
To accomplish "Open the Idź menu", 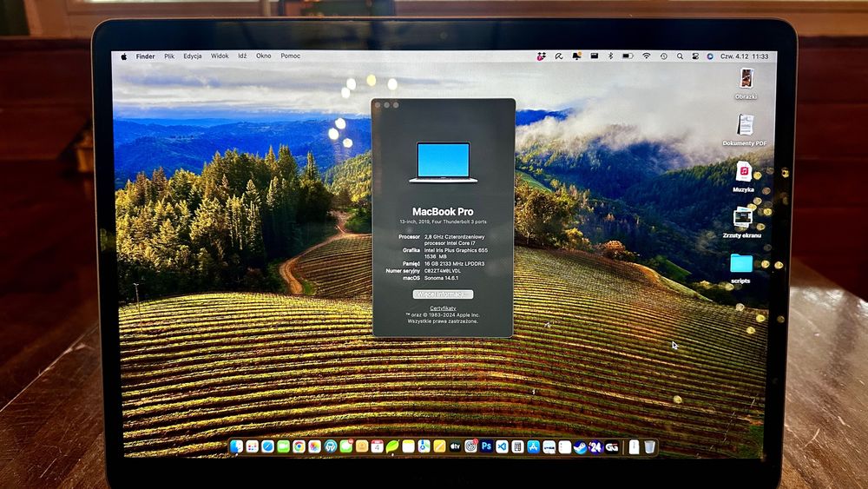I will (x=242, y=56).
